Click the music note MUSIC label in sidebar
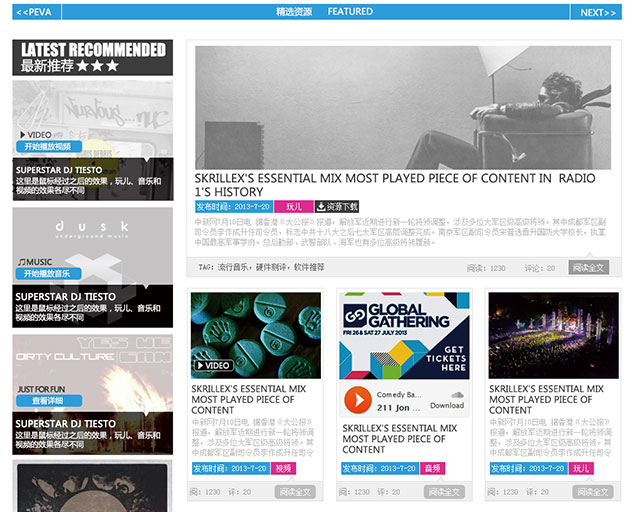 point(36,262)
